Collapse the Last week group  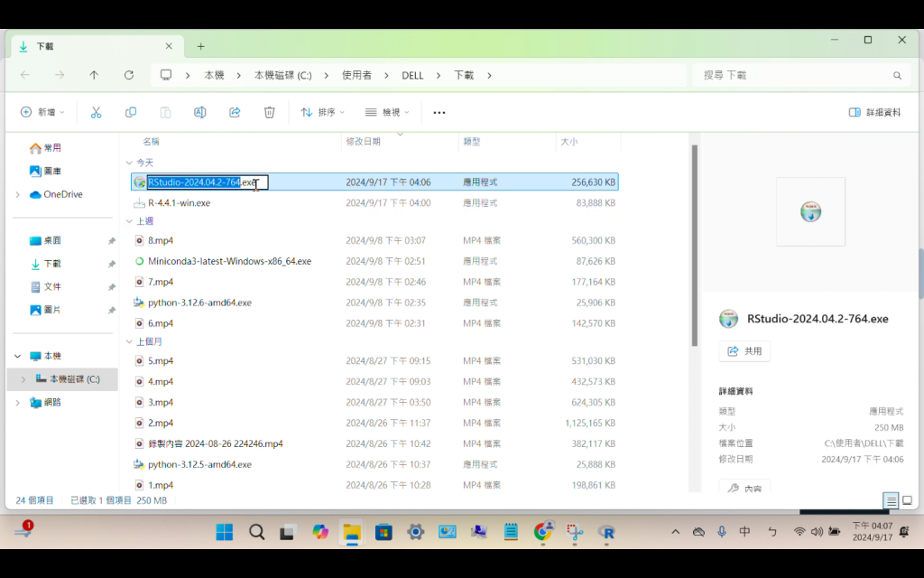pyautogui.click(x=129, y=221)
